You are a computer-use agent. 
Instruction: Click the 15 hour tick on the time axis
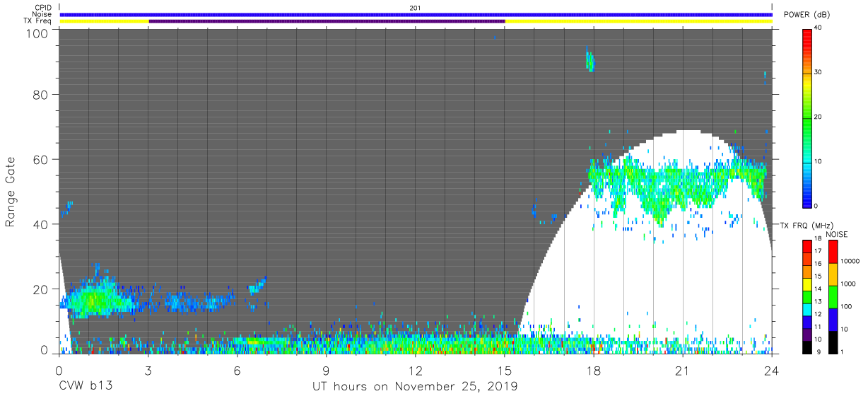click(504, 370)
